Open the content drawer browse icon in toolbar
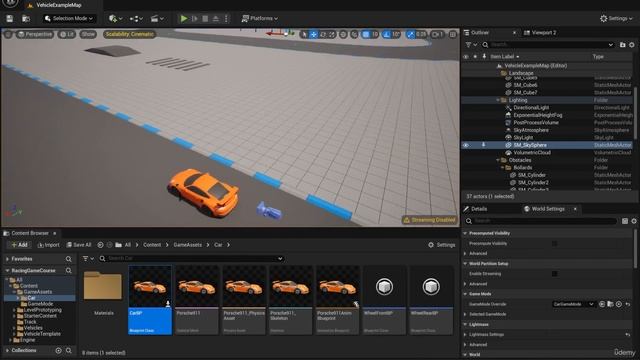The width and height of the screenshot is (640, 360). (x=26, y=18)
